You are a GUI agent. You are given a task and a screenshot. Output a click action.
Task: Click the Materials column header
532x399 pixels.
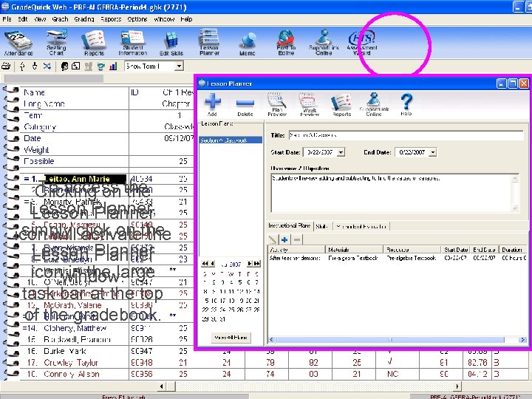[354, 250]
